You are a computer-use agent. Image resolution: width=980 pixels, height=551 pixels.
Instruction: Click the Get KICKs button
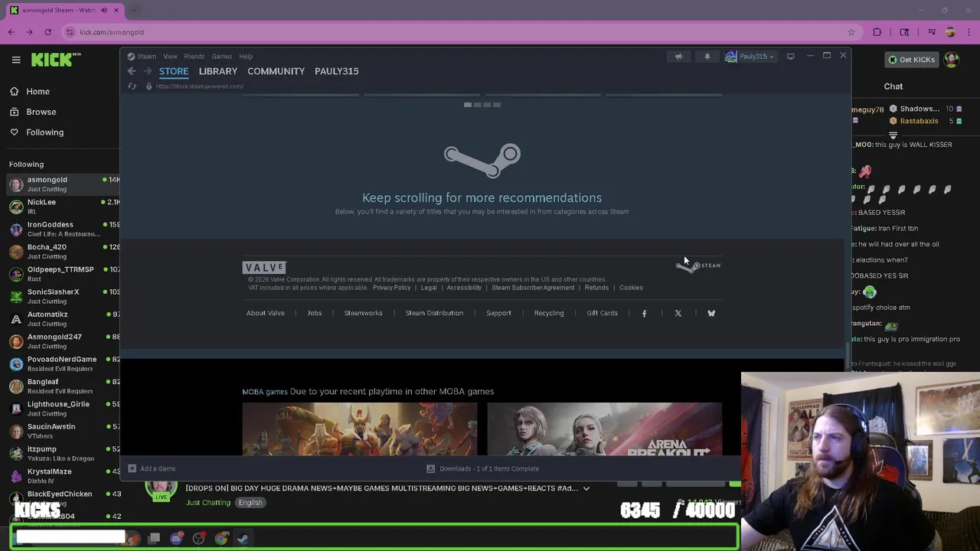tap(912, 60)
